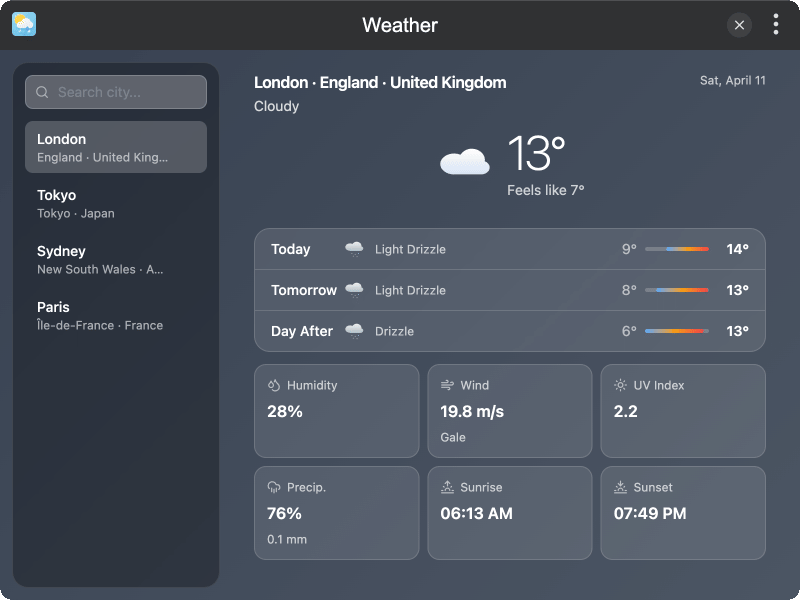The image size is (800, 600).
Task: Click the 'Weather' window title
Action: point(400,25)
